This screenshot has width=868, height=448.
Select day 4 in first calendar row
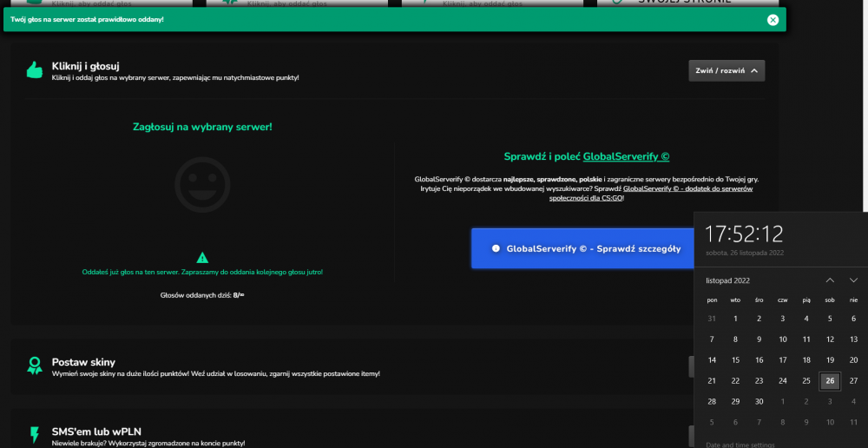806,319
